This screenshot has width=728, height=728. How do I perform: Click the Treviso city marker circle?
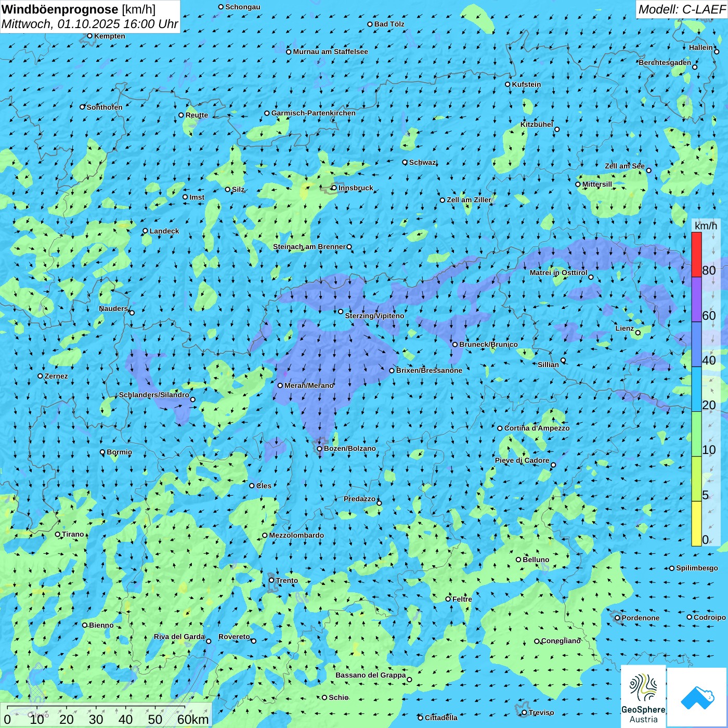[x=524, y=712]
